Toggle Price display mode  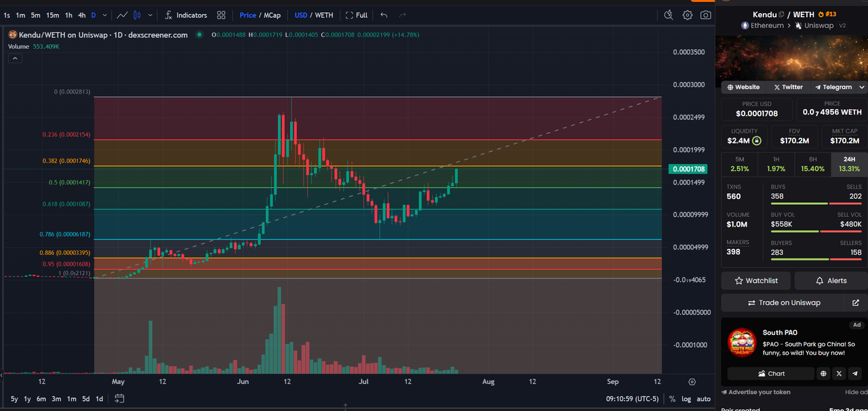[x=248, y=15]
